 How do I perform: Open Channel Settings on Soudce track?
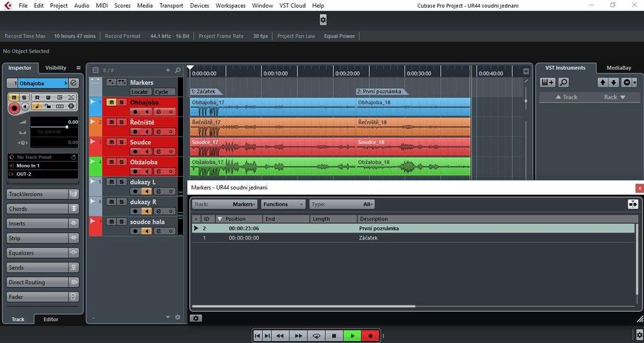point(159,152)
